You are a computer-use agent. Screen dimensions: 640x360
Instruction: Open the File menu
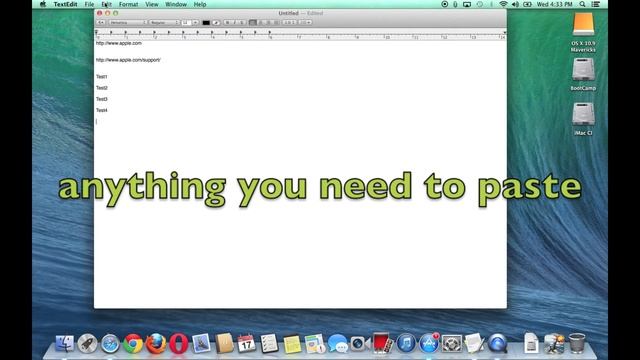point(89,4)
